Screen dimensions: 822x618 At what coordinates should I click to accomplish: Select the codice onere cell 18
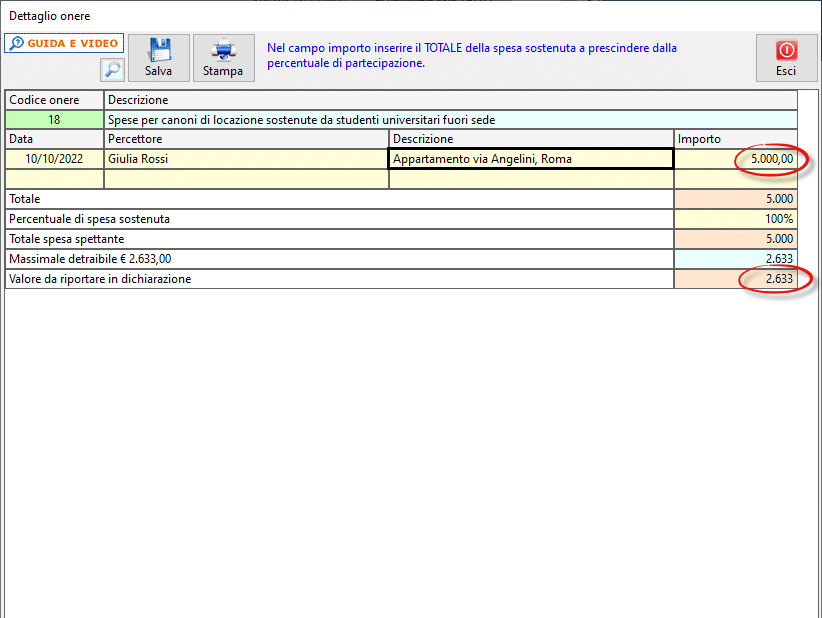pos(55,120)
